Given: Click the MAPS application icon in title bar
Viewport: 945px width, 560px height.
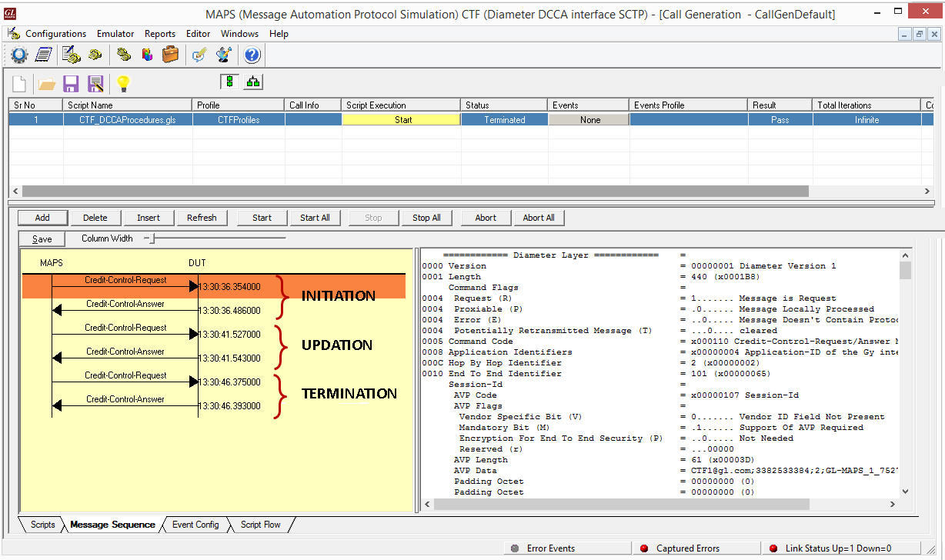Looking at the screenshot, I should (x=10, y=14).
